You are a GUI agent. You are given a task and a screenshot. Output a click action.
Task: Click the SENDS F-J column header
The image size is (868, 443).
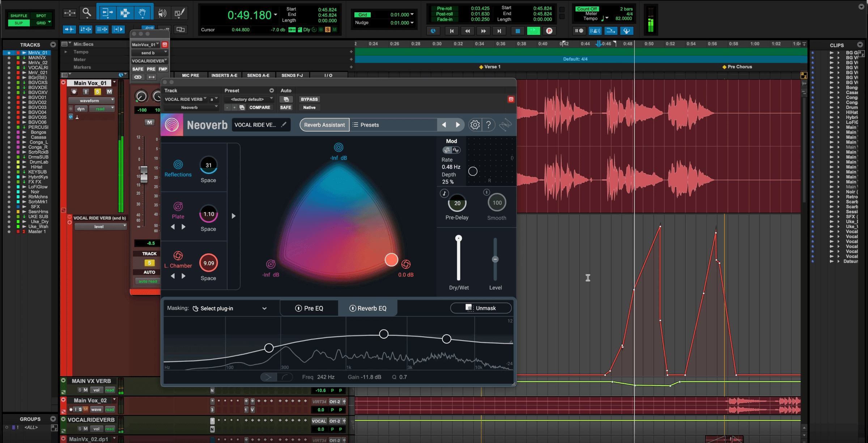[292, 75]
